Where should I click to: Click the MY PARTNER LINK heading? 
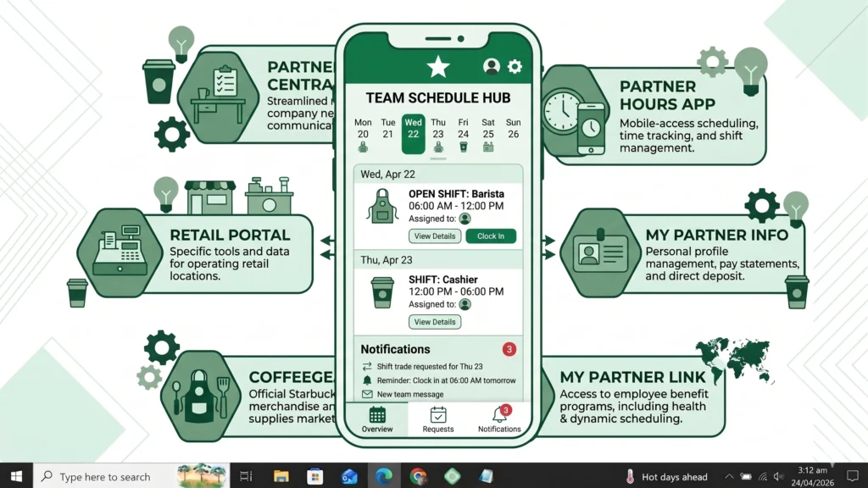[632, 377]
